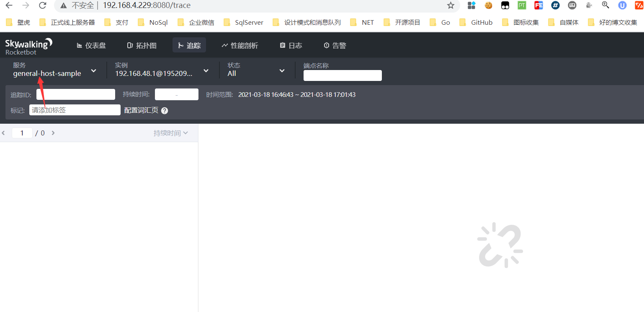Click inside the 追踪ID input field
Image resolution: width=644 pixels, height=312 pixels.
75,94
